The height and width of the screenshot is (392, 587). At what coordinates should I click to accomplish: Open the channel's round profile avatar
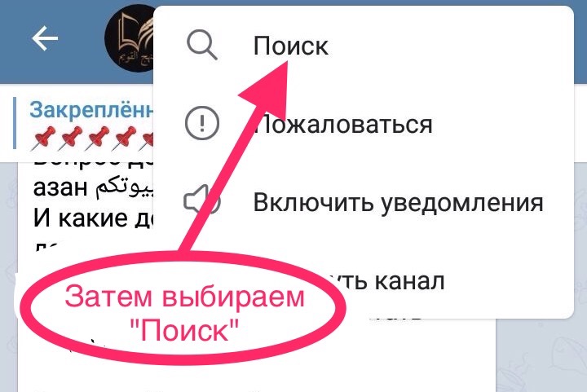[x=130, y=39]
